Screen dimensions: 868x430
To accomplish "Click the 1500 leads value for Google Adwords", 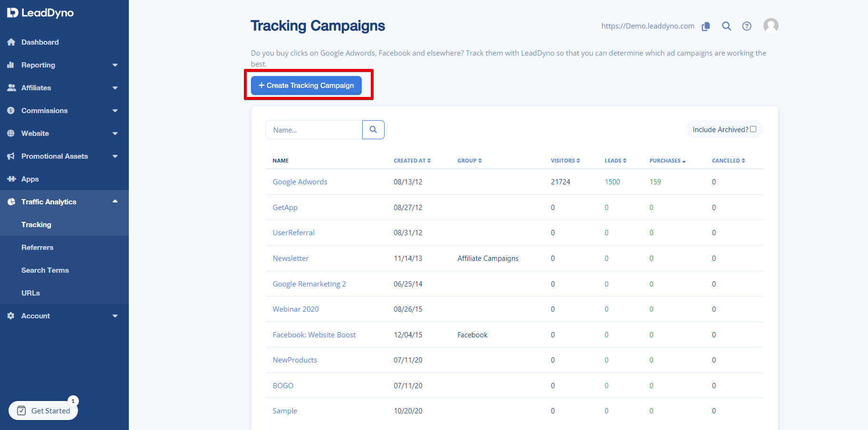I will 612,182.
